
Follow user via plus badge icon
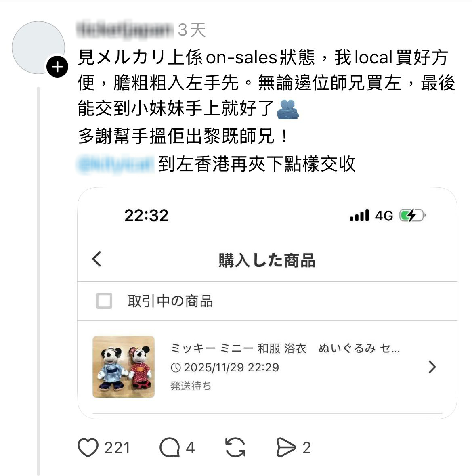57,67
